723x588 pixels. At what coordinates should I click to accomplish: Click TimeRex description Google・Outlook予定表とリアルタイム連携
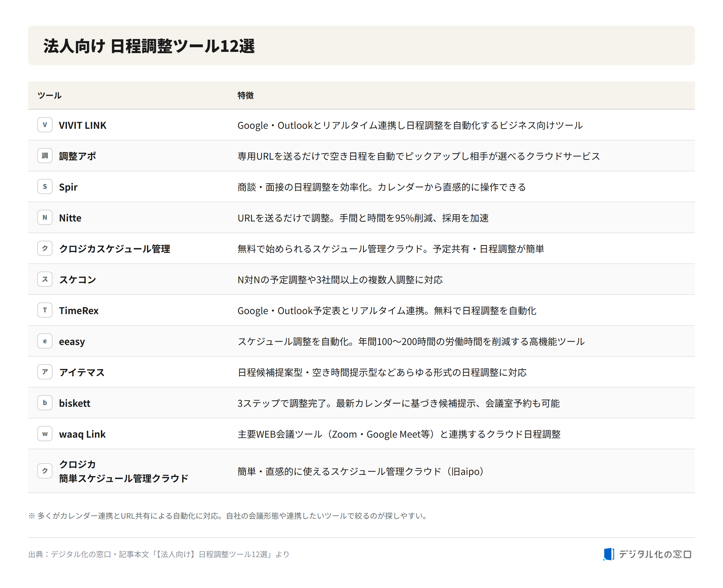387,311
